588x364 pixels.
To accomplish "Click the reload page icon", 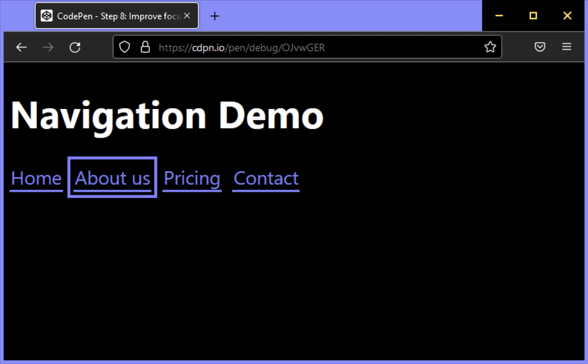I will 75,47.
